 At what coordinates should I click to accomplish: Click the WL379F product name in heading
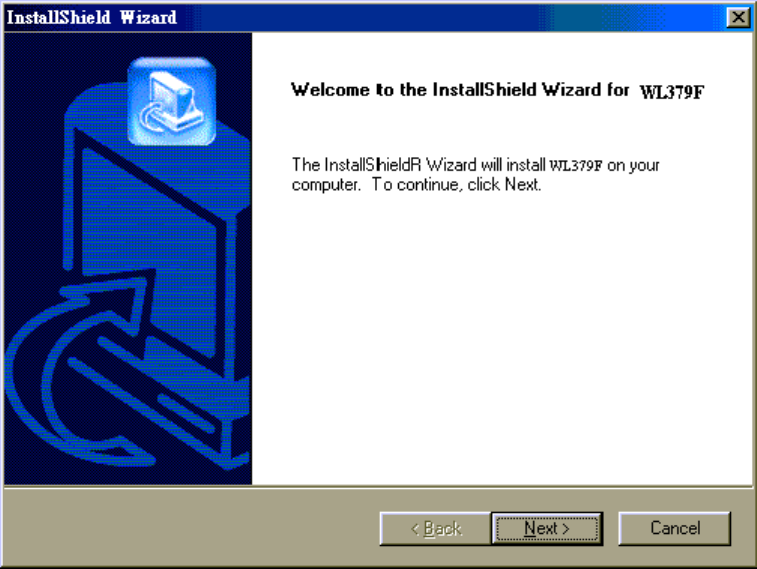tap(672, 92)
